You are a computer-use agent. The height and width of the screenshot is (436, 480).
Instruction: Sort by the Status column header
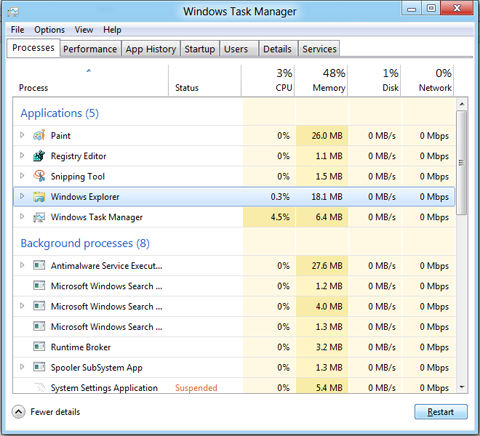[x=205, y=81]
